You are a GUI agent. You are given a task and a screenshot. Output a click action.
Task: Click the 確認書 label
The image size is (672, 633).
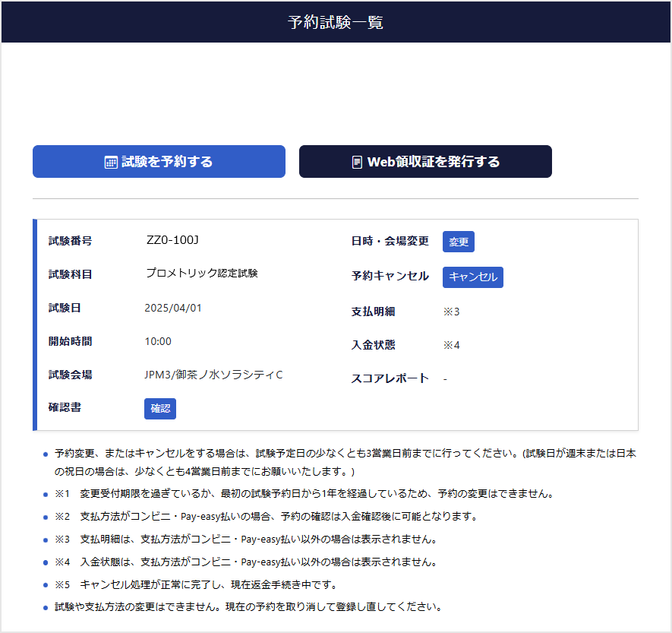(65, 407)
